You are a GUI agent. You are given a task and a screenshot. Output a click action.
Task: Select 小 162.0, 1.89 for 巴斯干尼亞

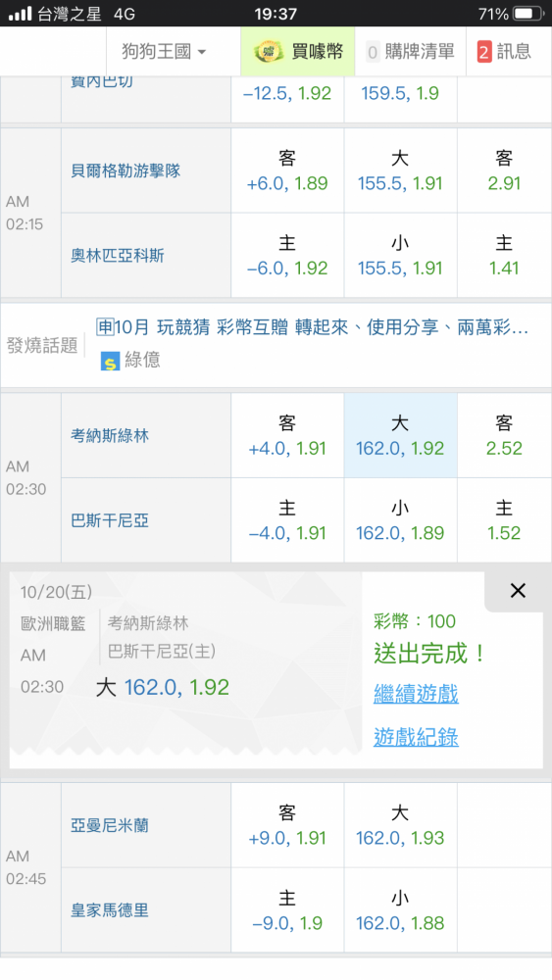pos(401,520)
